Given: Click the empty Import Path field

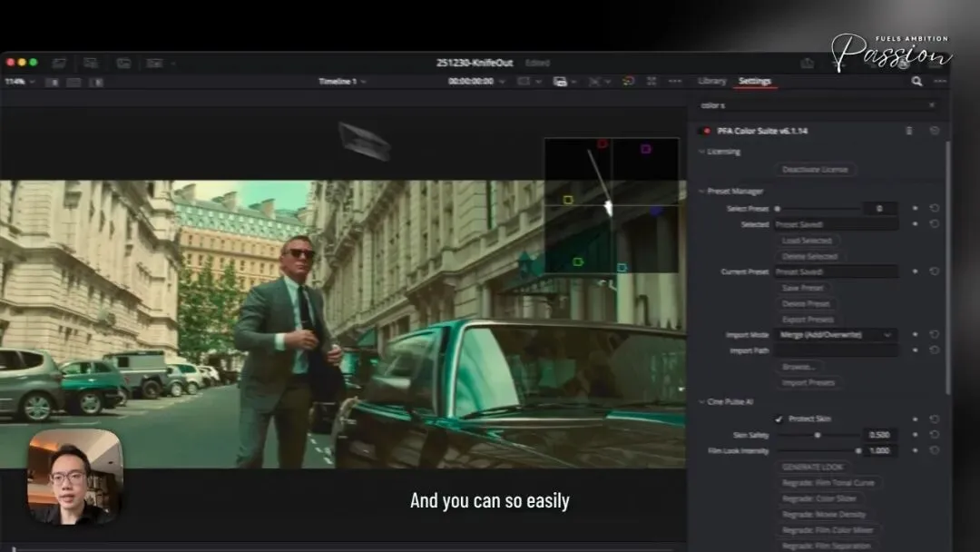Looking at the screenshot, I should tap(837, 350).
